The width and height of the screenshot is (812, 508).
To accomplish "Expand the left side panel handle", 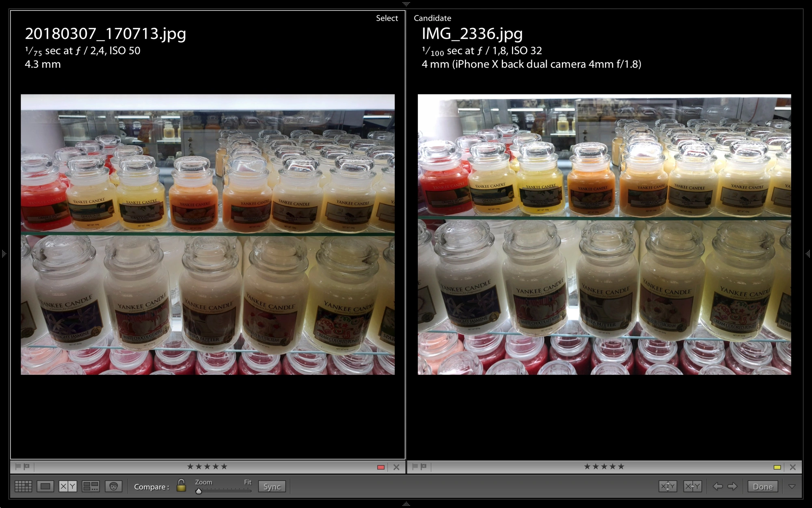I will coord(4,254).
